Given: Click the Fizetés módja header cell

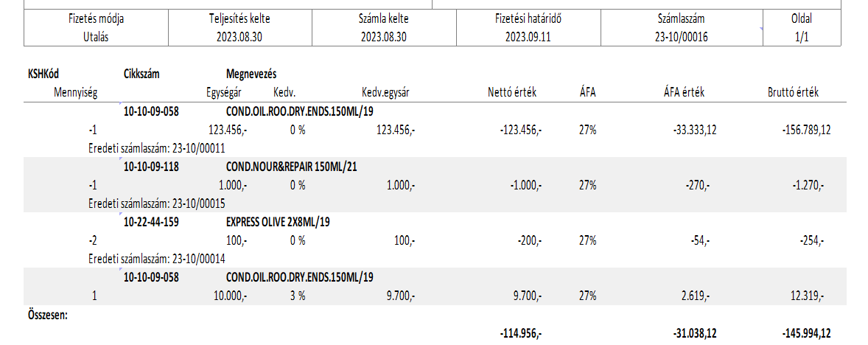Looking at the screenshot, I should (96, 20).
